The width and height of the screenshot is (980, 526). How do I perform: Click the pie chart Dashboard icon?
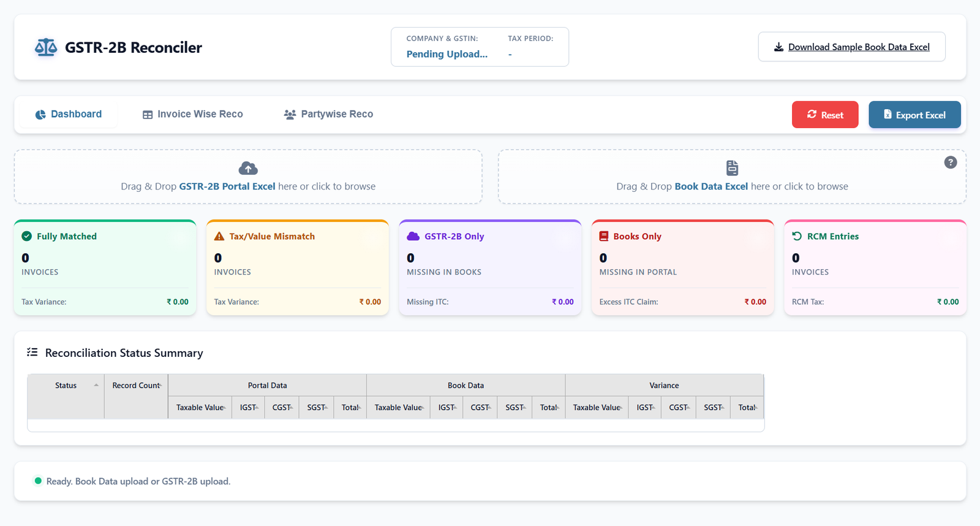(x=40, y=115)
